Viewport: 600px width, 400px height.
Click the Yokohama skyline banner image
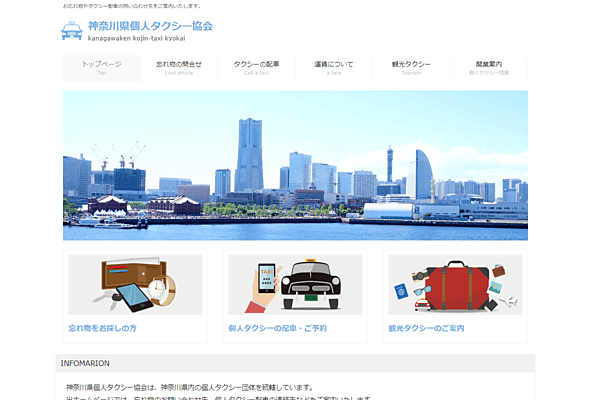tap(295, 165)
